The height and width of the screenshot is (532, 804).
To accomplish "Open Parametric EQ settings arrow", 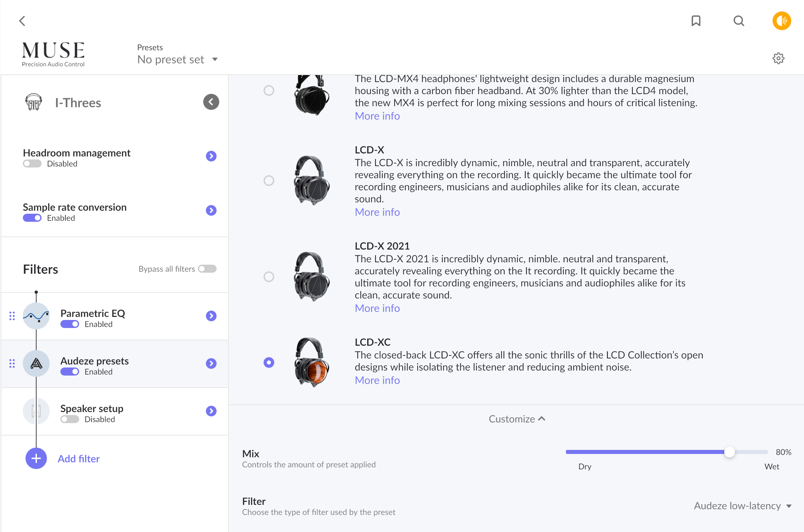I will pos(211,316).
